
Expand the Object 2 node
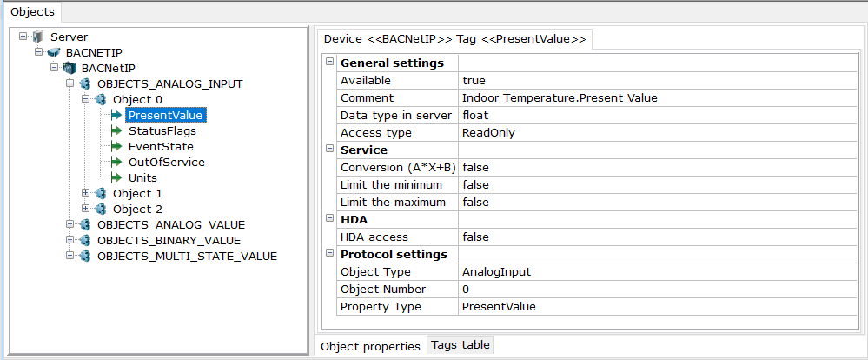click(85, 208)
